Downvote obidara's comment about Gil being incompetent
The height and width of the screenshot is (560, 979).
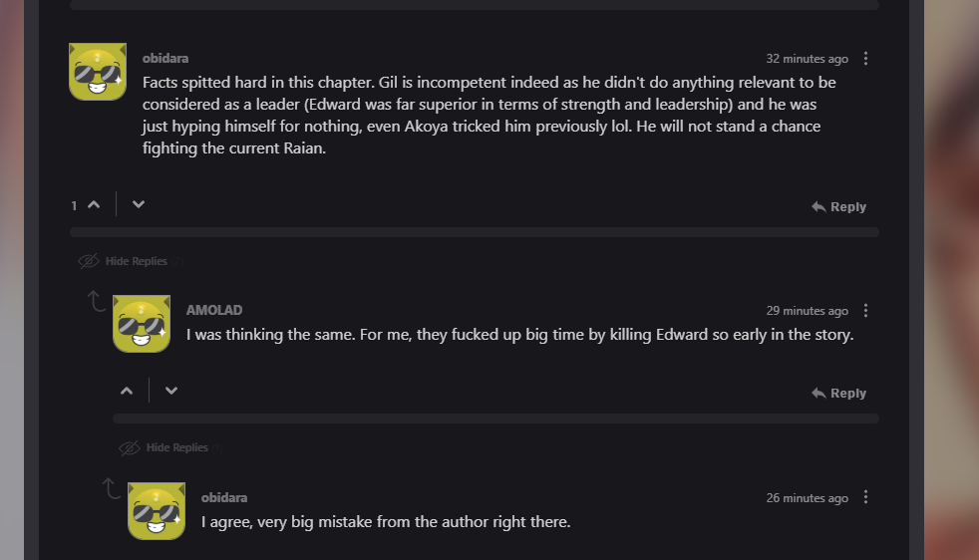(x=139, y=205)
